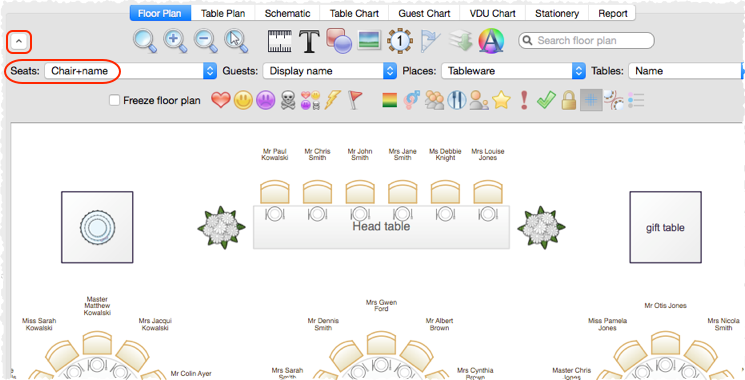Show the red heart proximity icon
The width and height of the screenshot is (745, 380).
220,100
